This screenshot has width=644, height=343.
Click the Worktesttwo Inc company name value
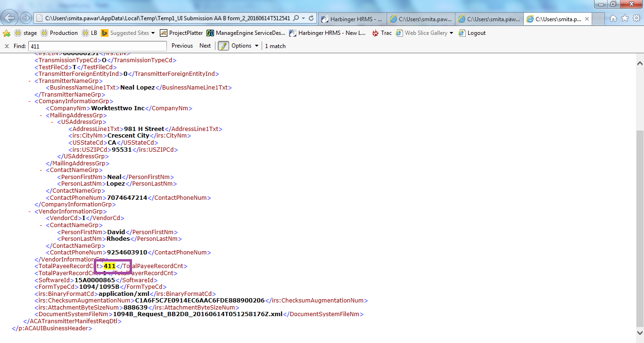[x=118, y=108]
